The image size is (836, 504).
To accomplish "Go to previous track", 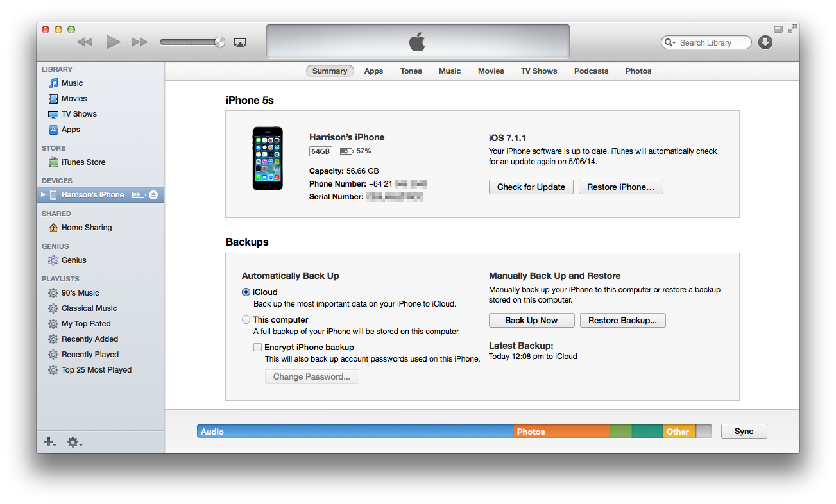I will (85, 42).
